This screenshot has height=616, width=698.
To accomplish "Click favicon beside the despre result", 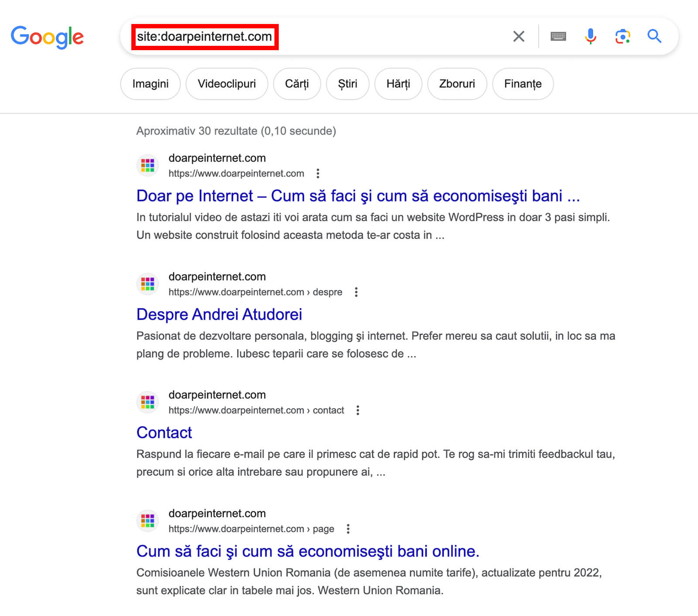I will [147, 284].
